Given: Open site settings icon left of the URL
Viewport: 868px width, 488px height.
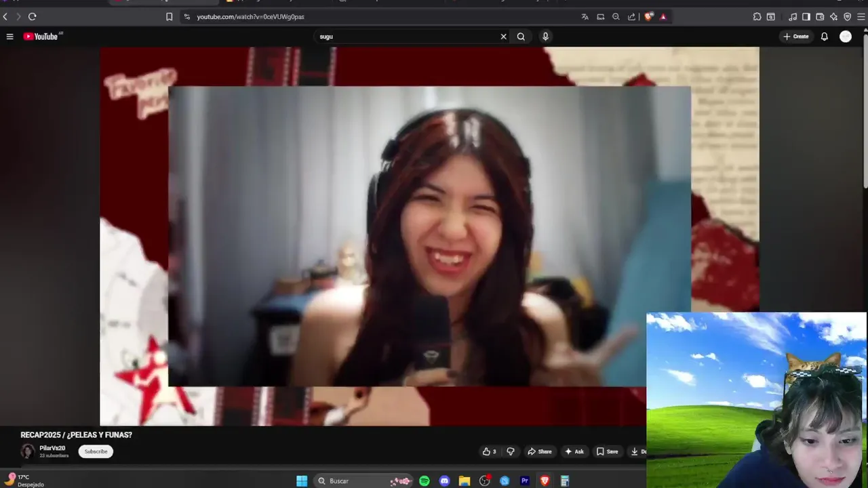Looking at the screenshot, I should coord(187,16).
